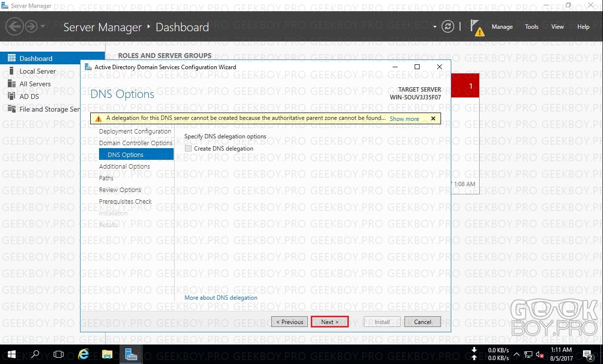Screen dimensions: 603x364
Task: Click the network icon in system tray
Action: [528, 354]
